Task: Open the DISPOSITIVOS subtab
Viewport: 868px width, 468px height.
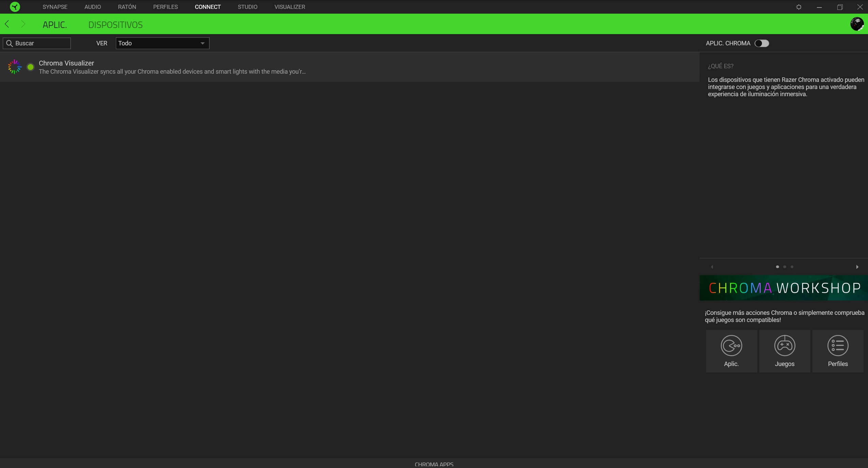Action: point(115,25)
